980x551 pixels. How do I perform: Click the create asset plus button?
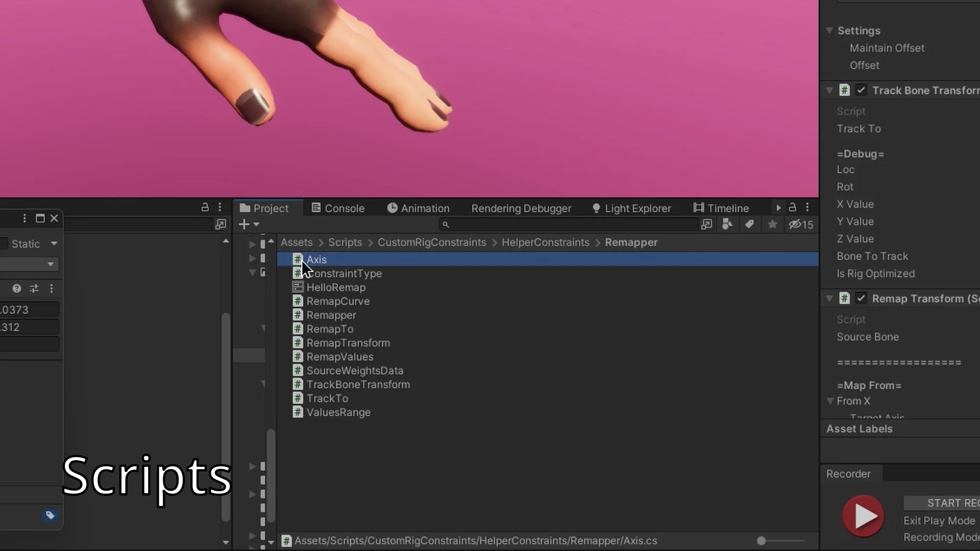(x=243, y=224)
